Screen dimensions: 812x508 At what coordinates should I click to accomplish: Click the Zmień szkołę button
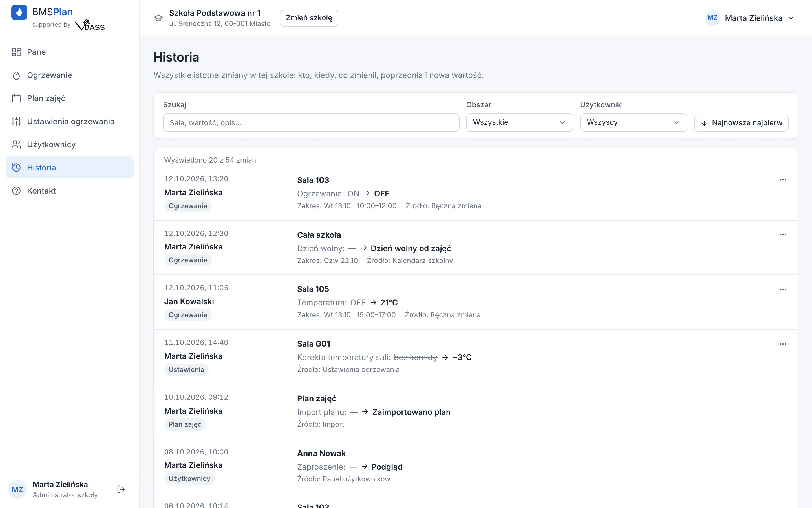[x=309, y=18]
